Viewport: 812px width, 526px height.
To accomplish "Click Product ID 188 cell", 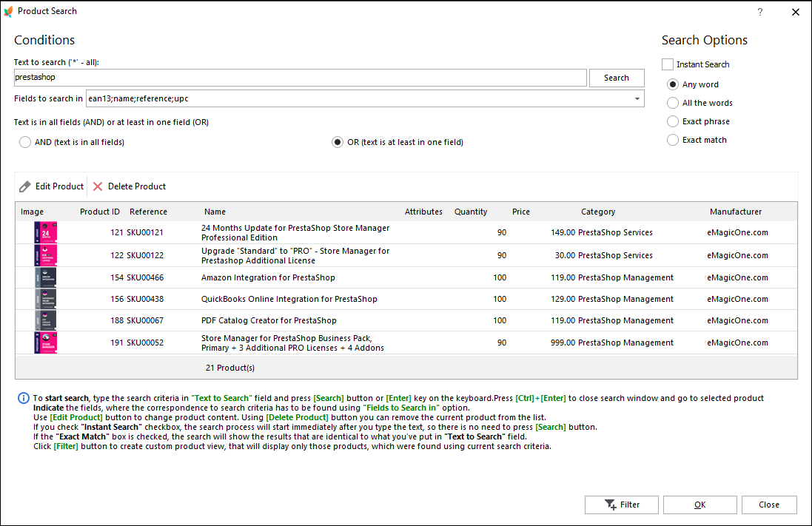I will (116, 320).
